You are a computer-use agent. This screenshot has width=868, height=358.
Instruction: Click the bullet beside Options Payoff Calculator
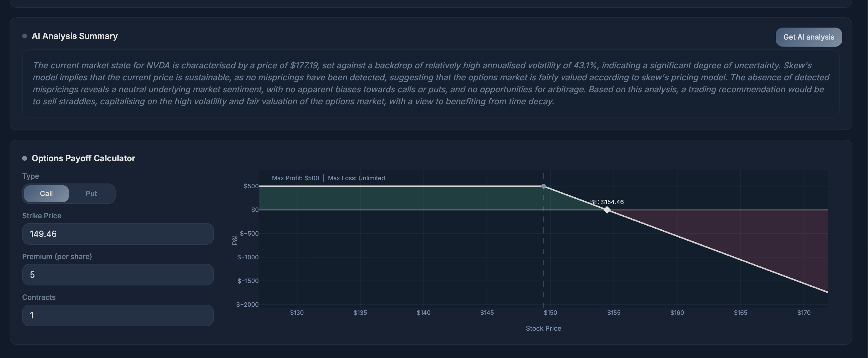pos(25,158)
